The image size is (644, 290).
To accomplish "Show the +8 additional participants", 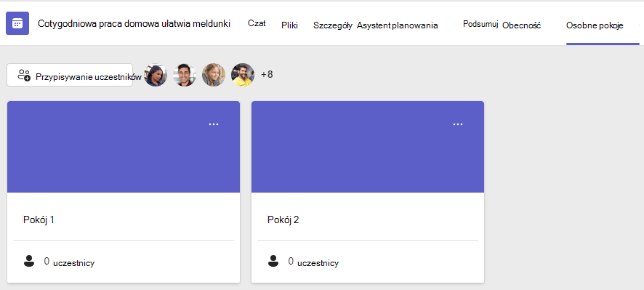I will [267, 75].
